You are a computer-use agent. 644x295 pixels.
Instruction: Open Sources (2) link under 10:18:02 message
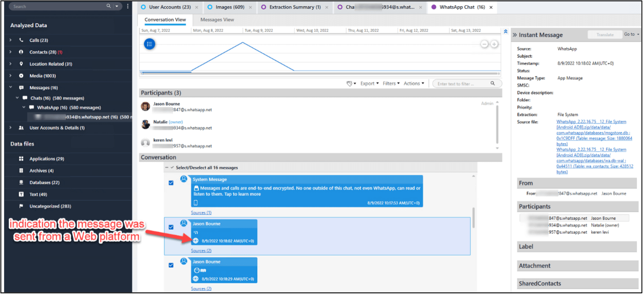click(201, 251)
